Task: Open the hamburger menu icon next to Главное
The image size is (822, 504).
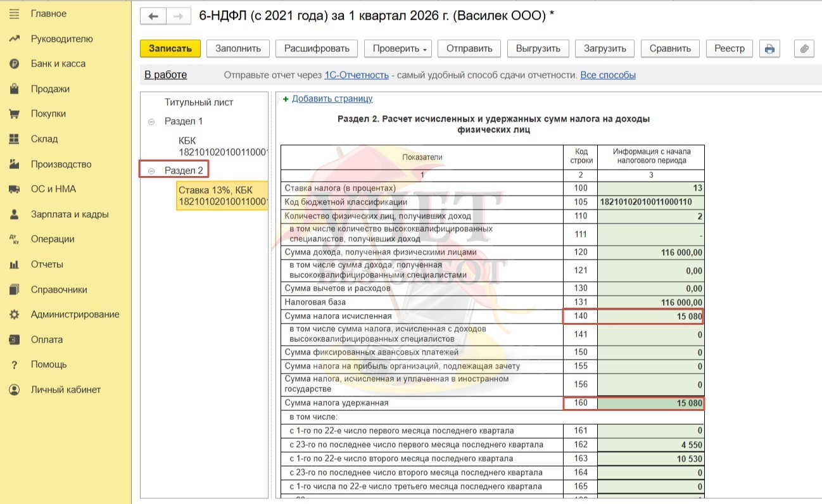Action: 14,14
